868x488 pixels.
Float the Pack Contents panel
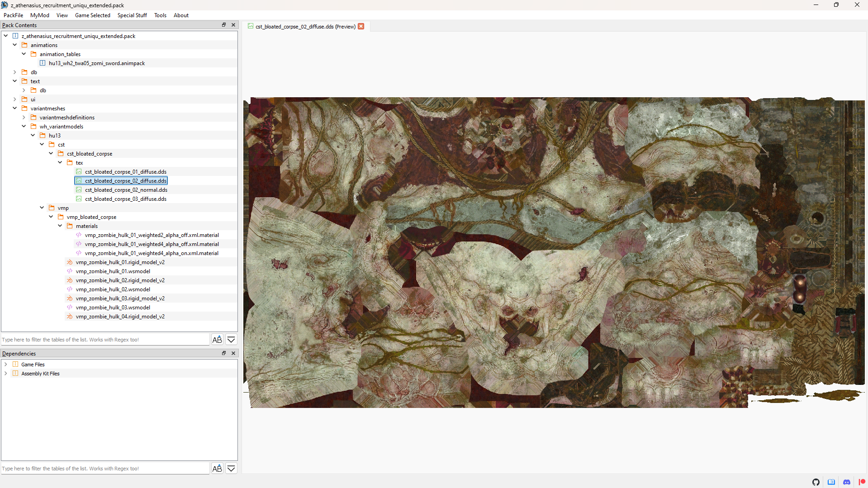coord(224,25)
